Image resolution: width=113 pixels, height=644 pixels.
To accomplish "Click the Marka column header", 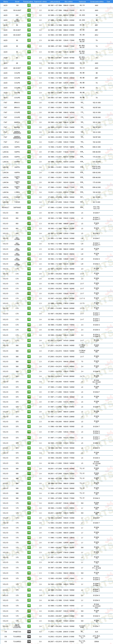I will (5, 1).
